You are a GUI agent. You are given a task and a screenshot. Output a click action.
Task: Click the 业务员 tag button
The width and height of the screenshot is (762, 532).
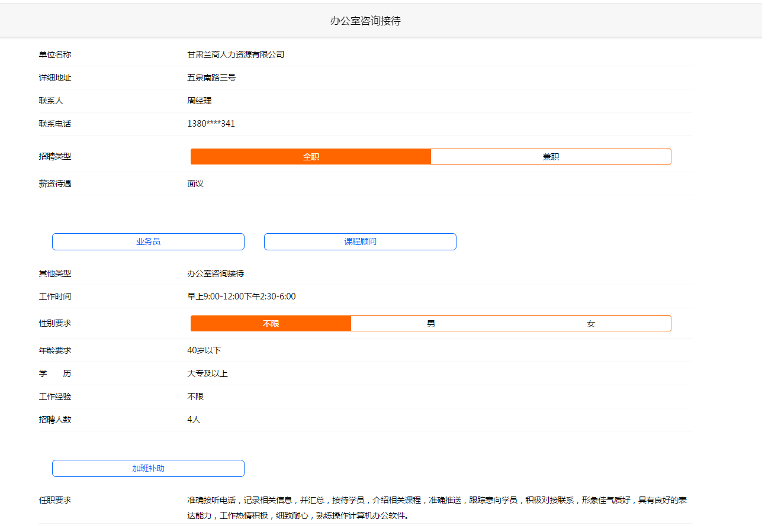[x=148, y=242]
